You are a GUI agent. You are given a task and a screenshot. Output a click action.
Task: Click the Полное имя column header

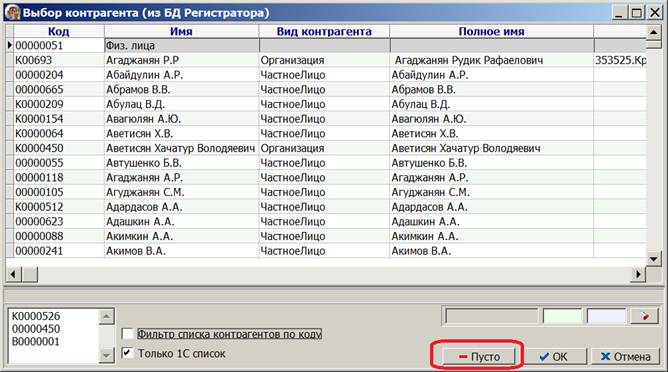[x=491, y=31]
